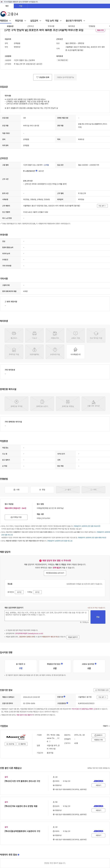Jump to the 전형방법 tab
This screenshot has width=110, height=868.
[x=92, y=26]
